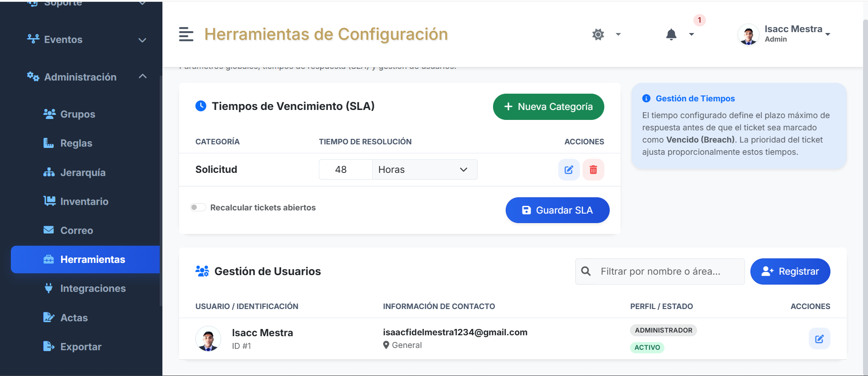This screenshot has height=376, width=868.
Task: Save with the Guardar SLA button
Action: [557, 210]
